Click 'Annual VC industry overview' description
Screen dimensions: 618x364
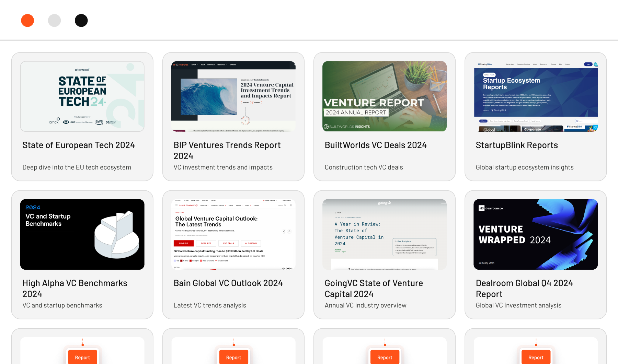click(x=366, y=305)
